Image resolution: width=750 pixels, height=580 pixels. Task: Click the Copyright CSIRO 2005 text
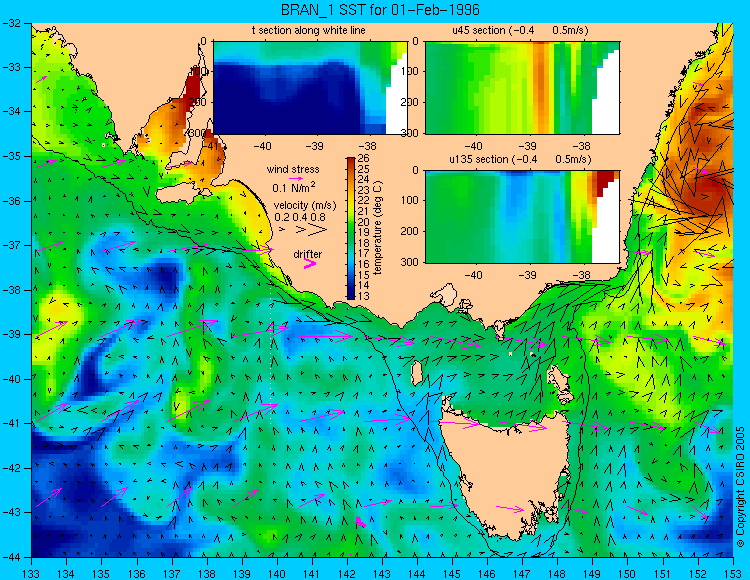[740, 487]
